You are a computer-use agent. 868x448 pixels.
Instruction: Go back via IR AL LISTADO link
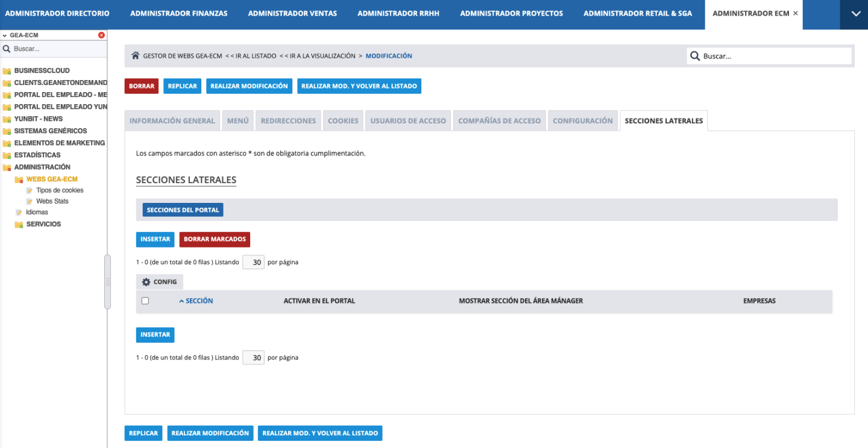(251, 56)
